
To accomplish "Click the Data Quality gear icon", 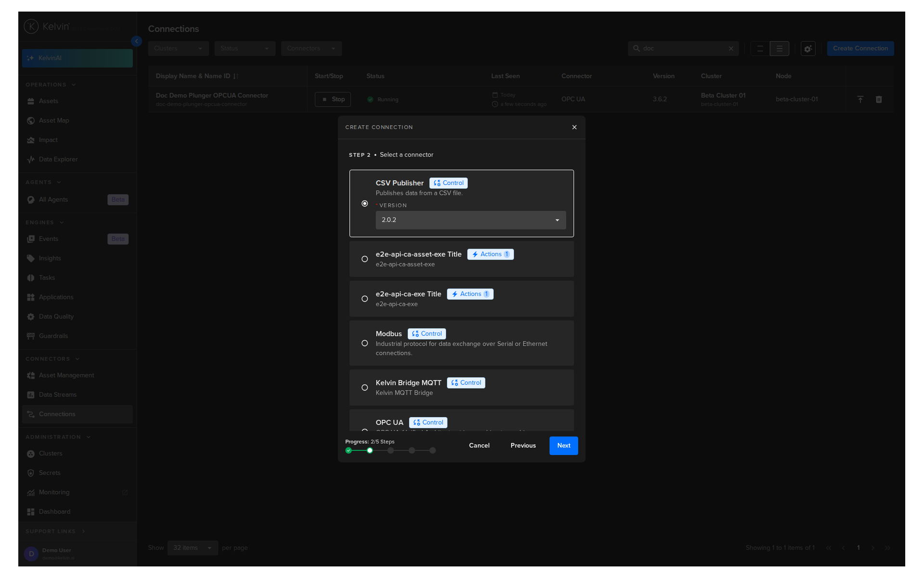I will pyautogui.click(x=31, y=316).
